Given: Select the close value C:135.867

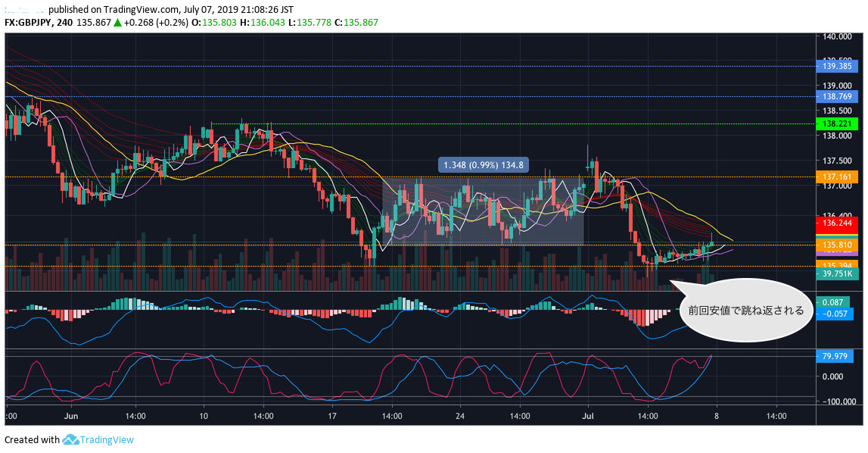Looking at the screenshot, I should (356, 23).
